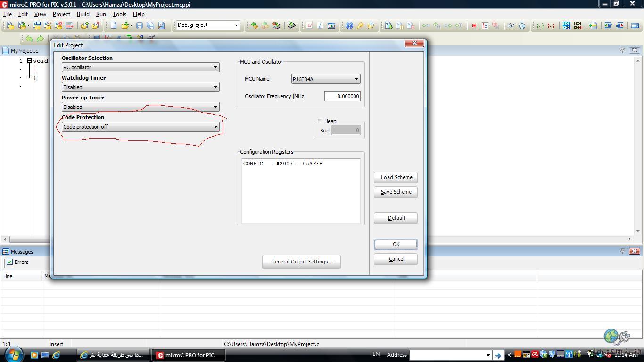
Task: Click the green Undo arrow icon
Action: (x=29, y=39)
